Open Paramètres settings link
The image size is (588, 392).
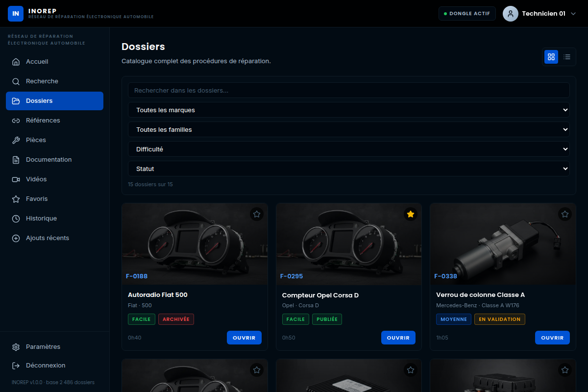point(54,347)
